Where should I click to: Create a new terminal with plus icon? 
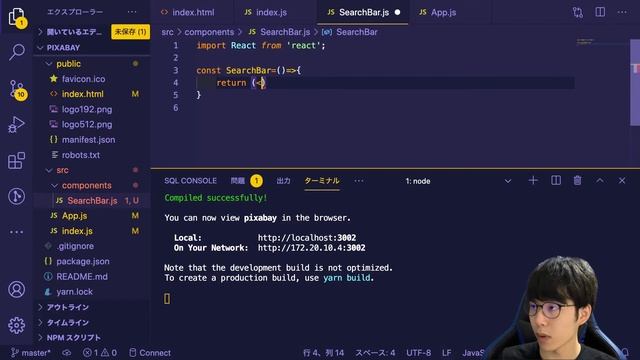[x=533, y=180]
